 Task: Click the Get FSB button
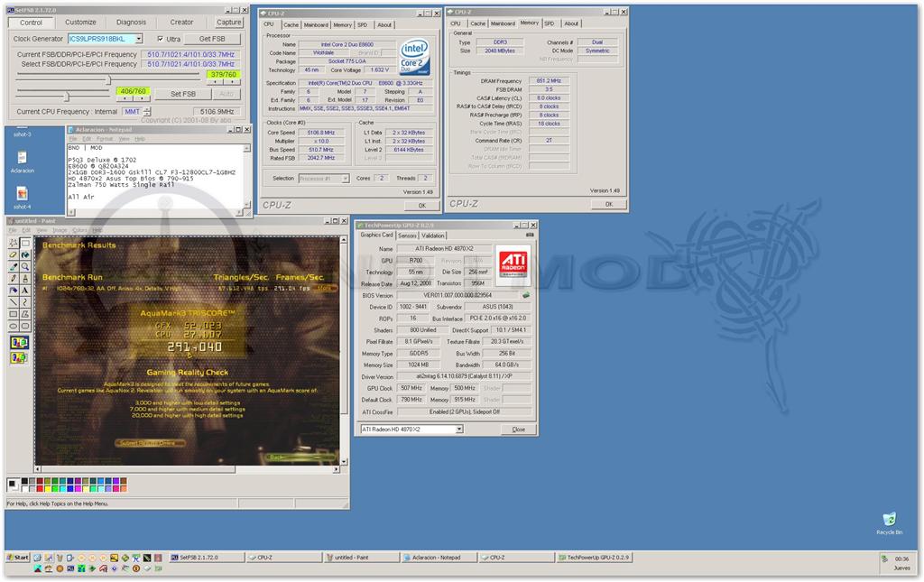tap(212, 39)
